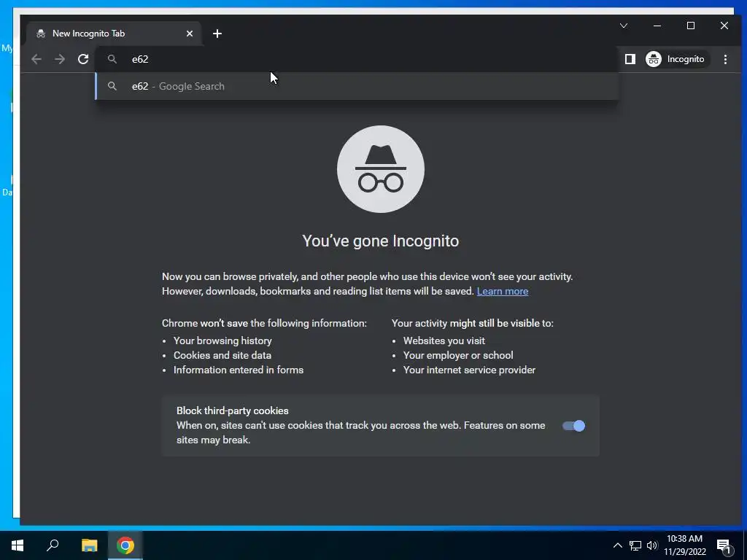Click the 'Your internet service provider' bullet
The image size is (747, 560).
tap(469, 370)
